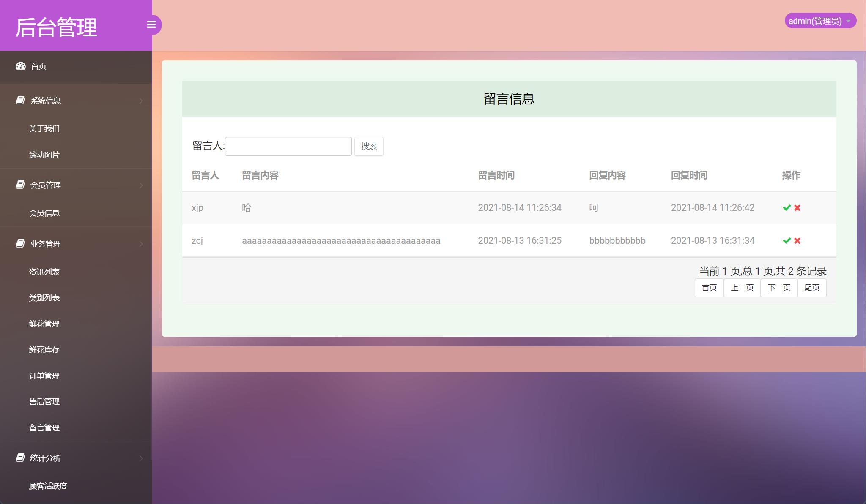Viewport: 866px width, 504px height.
Task: Go to 尾页 last page
Action: [812, 288]
